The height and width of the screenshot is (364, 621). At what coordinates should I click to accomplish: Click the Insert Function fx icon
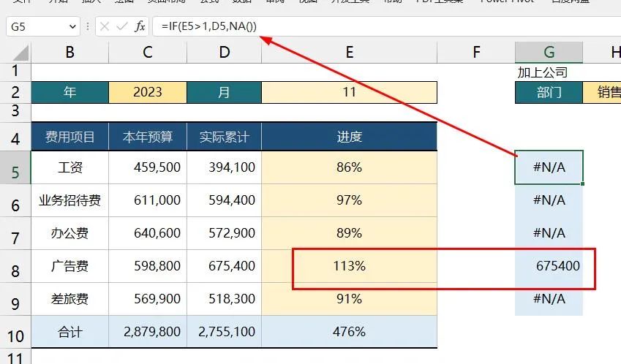click(140, 26)
